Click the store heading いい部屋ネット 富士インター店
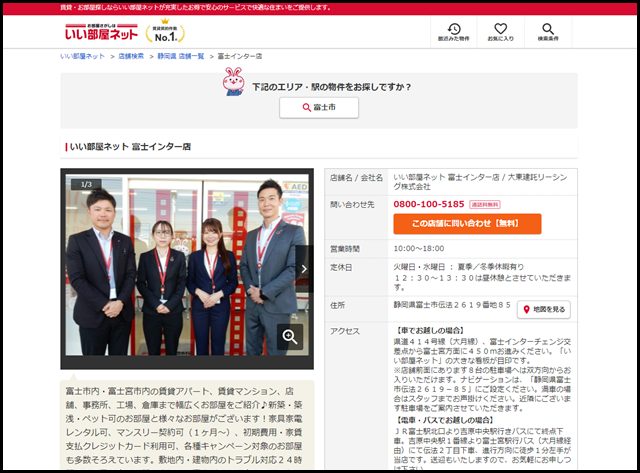 (130, 147)
